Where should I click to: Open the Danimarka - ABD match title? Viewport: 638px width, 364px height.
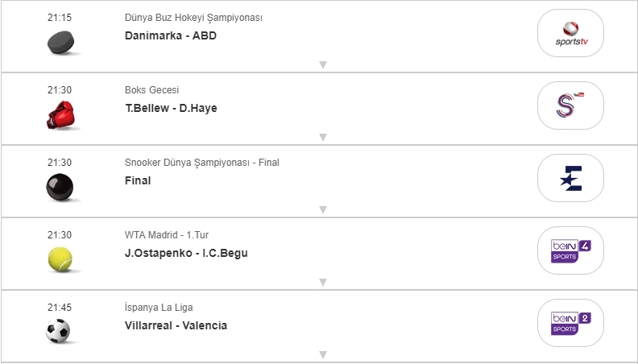click(171, 35)
